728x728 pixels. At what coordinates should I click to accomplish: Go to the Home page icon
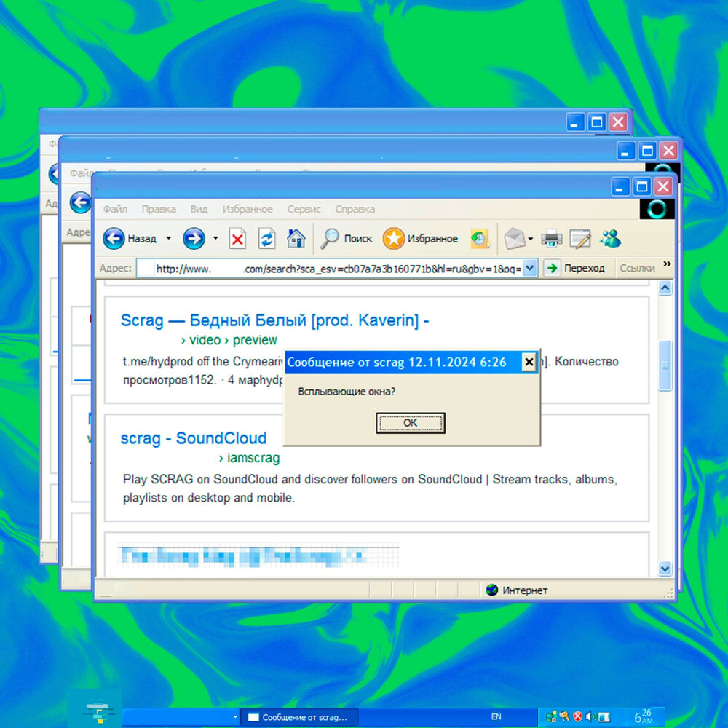(296, 238)
